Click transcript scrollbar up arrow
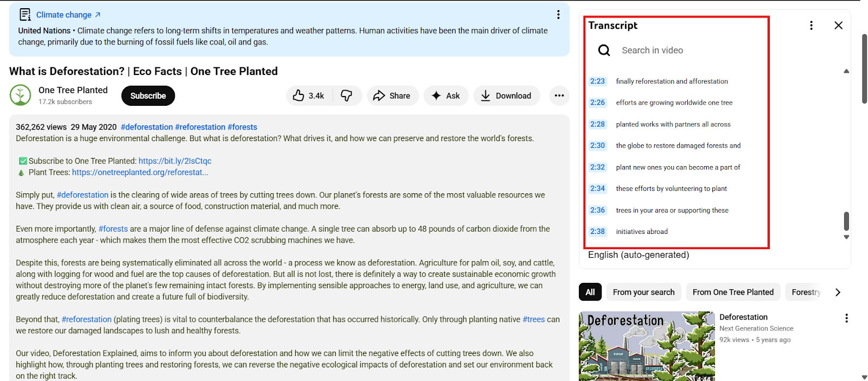The height and width of the screenshot is (381, 868). coord(846,71)
